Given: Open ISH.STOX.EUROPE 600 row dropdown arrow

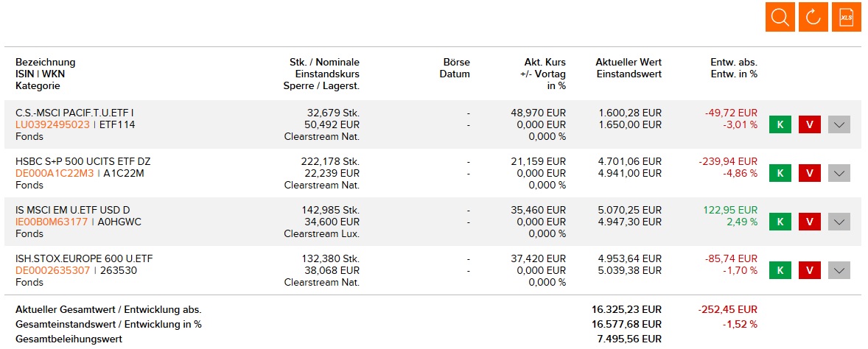Looking at the screenshot, I should tap(839, 270).
